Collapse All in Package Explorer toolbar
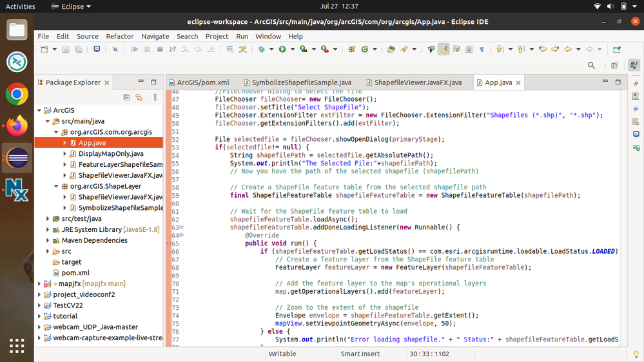 127,97
